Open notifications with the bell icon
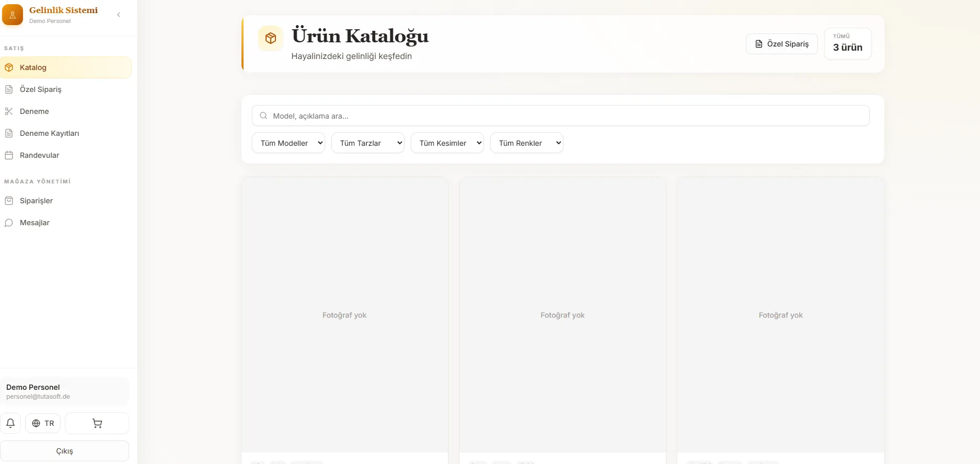This screenshot has height=464, width=980. click(10, 423)
